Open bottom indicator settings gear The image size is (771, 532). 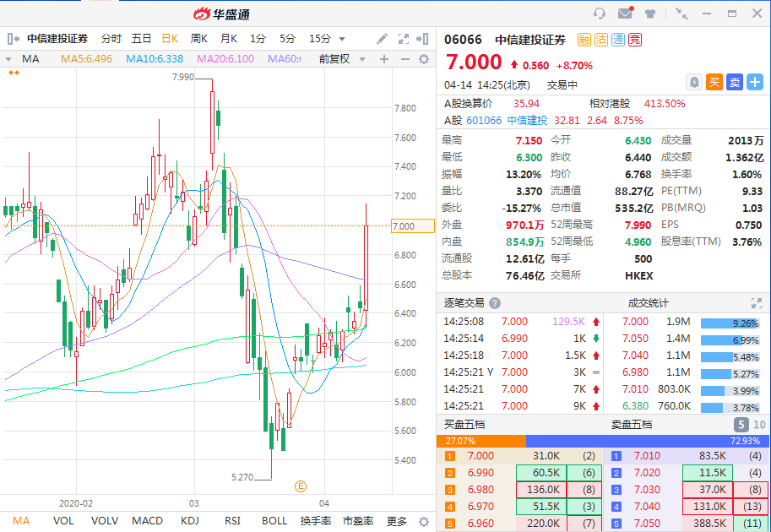[x=424, y=522]
